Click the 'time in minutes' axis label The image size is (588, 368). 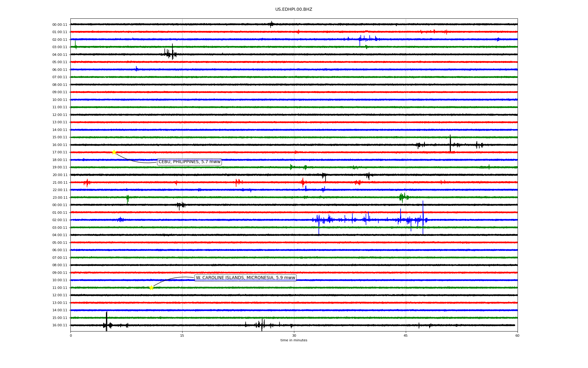293,340
